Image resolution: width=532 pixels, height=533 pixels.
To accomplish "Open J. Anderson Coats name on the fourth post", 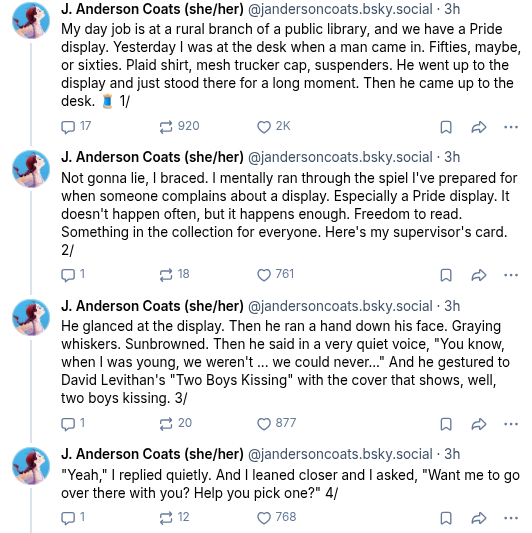I will tap(152, 454).
